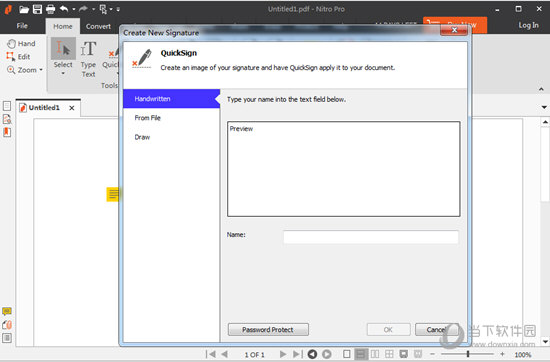550x362 pixels.
Task: Collapse the ribbon with the up chevron
Action: tap(541, 89)
